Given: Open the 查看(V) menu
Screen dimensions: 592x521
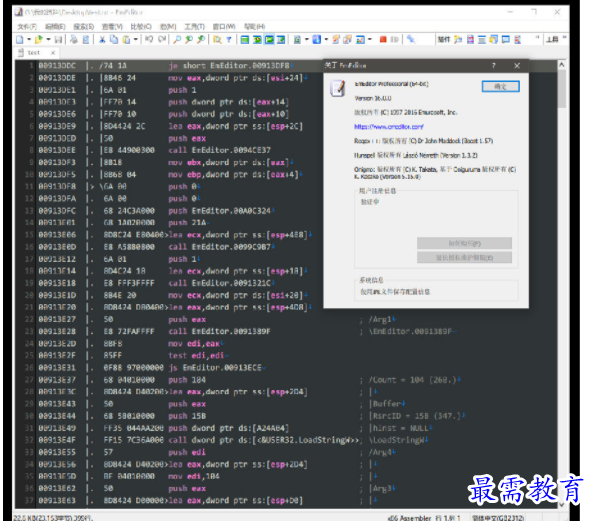Looking at the screenshot, I should (112, 26).
